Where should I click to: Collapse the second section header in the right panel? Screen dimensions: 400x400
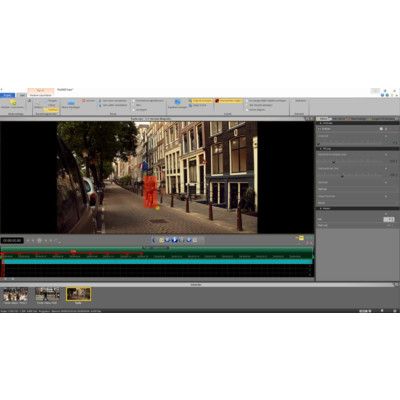[x=357, y=149]
